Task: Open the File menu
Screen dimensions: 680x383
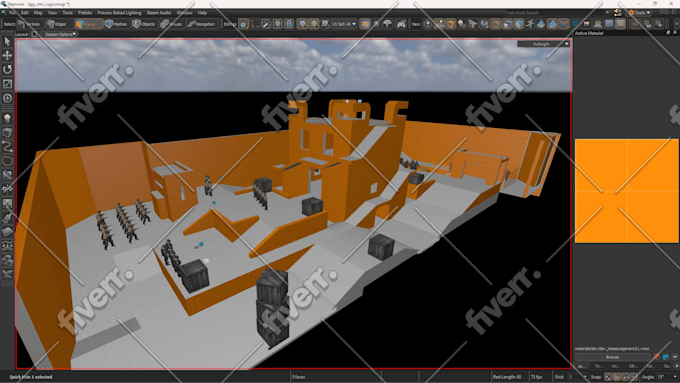Action: pos(13,13)
